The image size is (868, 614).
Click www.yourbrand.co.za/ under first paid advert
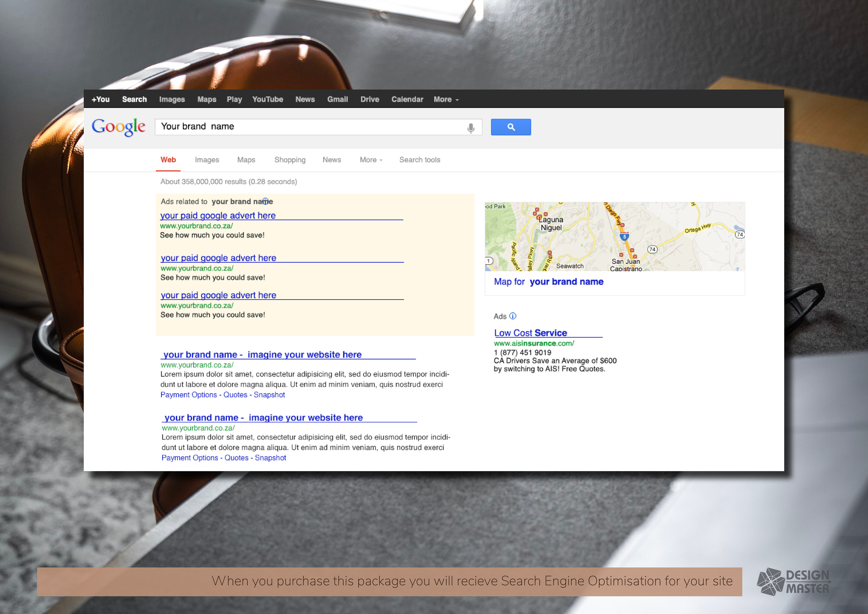[x=196, y=226]
